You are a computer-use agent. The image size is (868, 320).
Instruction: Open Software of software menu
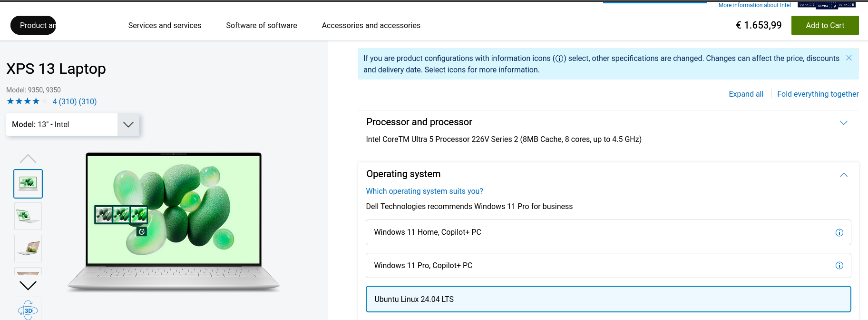pos(262,25)
